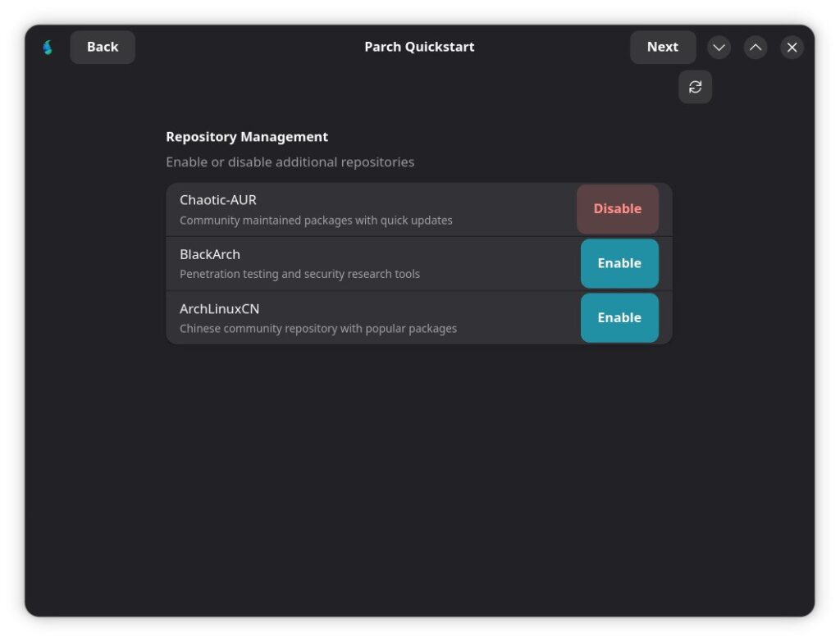Image resolution: width=840 pixels, height=642 pixels.
Task: Click 'Penetration testing and security research tools' description
Action: (x=299, y=275)
